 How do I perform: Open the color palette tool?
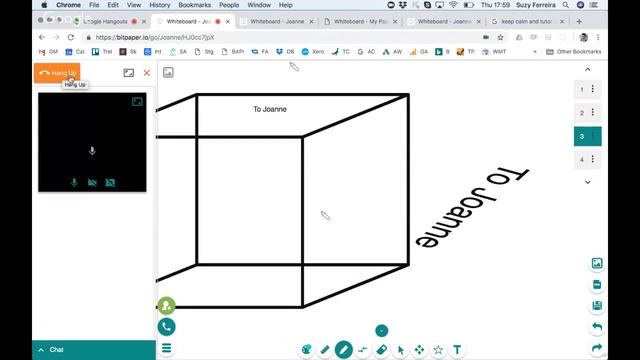307,349
